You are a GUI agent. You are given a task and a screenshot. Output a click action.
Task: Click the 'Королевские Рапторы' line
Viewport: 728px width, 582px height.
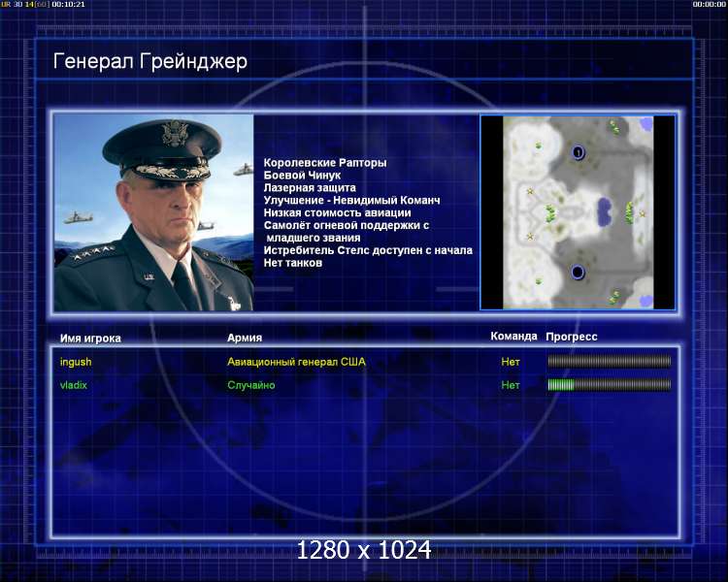(x=325, y=162)
